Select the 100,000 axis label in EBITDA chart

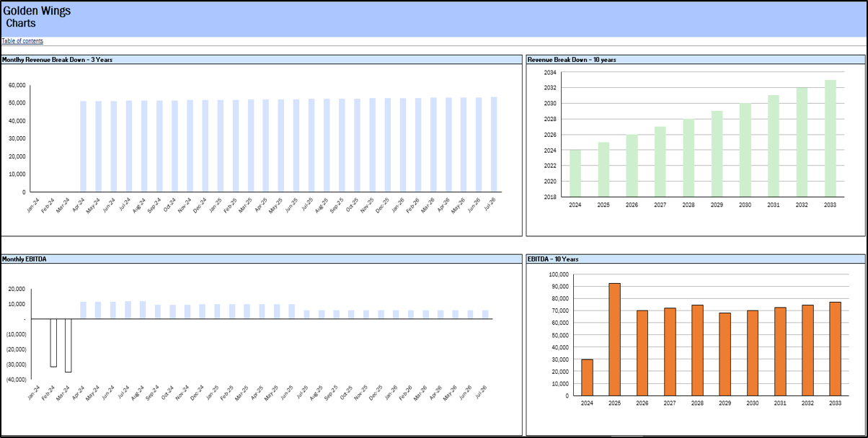pos(559,274)
